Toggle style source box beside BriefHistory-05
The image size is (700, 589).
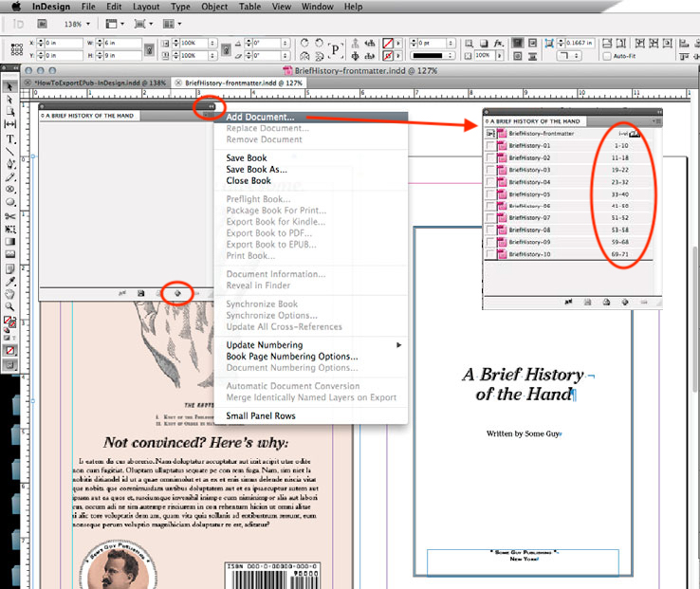click(x=489, y=194)
